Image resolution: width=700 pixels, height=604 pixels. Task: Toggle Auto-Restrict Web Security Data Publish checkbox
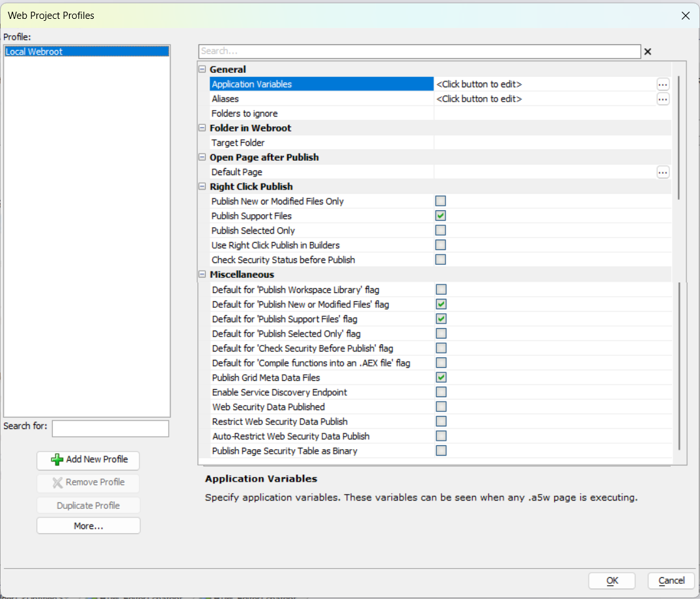pos(441,436)
